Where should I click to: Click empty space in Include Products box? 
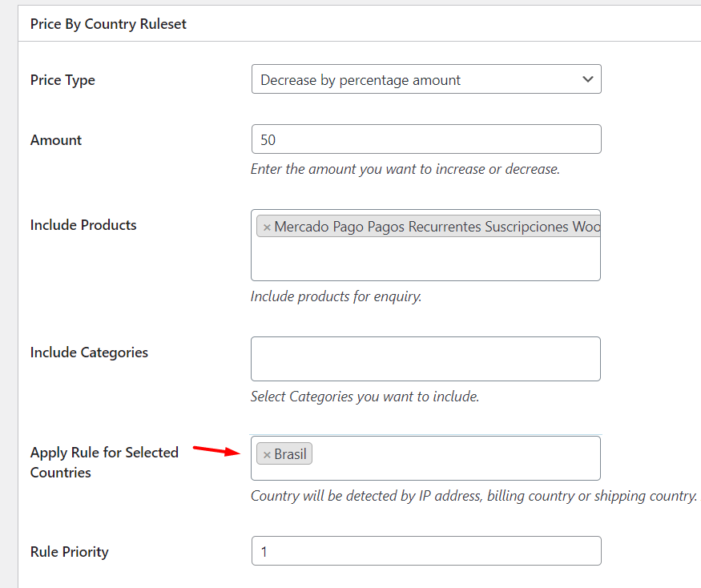pyautogui.click(x=425, y=260)
